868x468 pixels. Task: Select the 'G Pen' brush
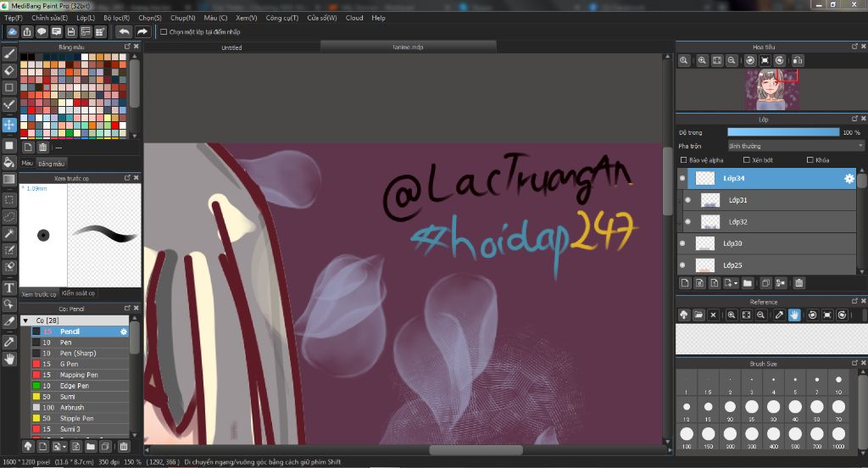80,364
